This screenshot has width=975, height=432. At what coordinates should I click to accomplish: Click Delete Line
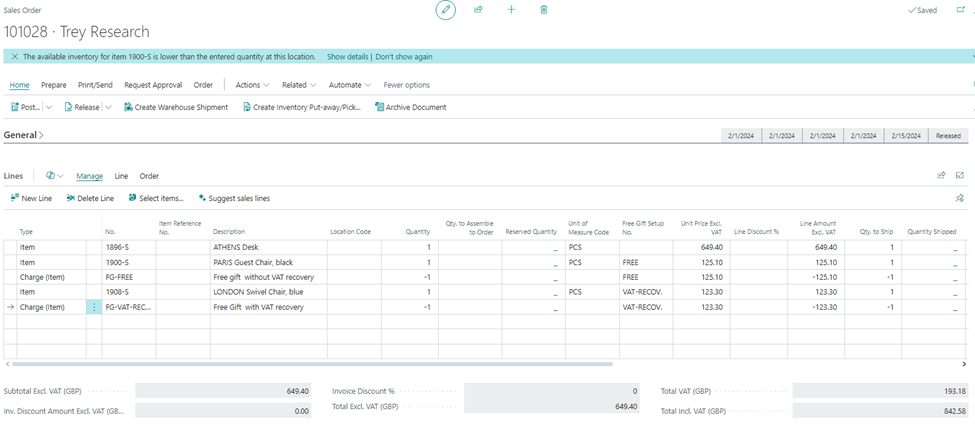(x=90, y=198)
